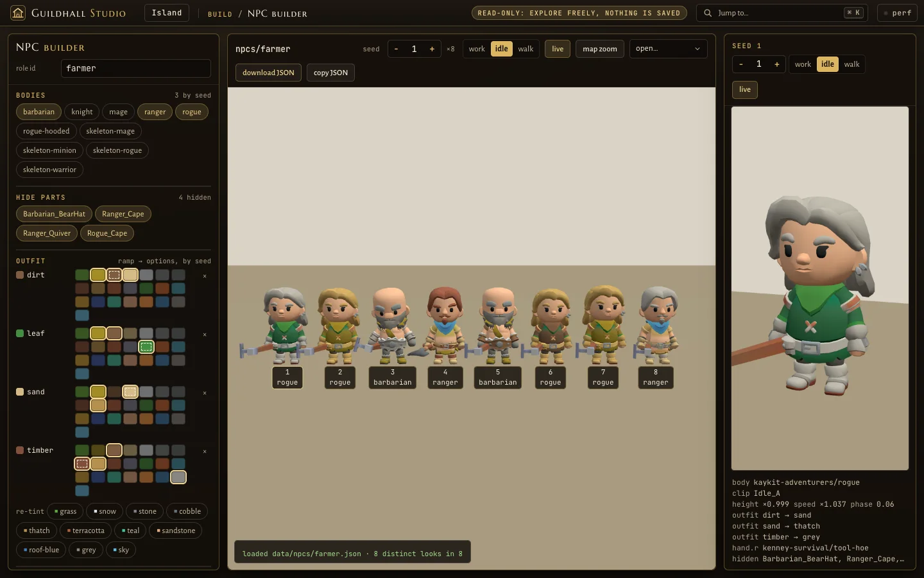Image resolution: width=924 pixels, height=578 pixels.
Task: Open the perf panel button
Action: pos(896,13)
